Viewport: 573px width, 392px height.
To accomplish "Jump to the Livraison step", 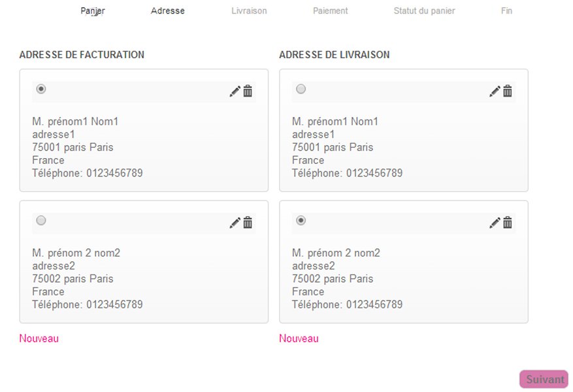I will pyautogui.click(x=249, y=11).
